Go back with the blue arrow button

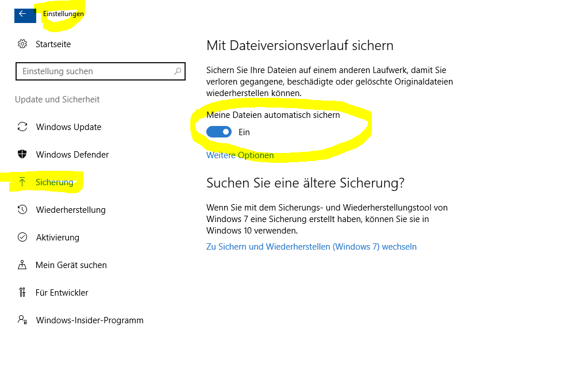(x=25, y=14)
